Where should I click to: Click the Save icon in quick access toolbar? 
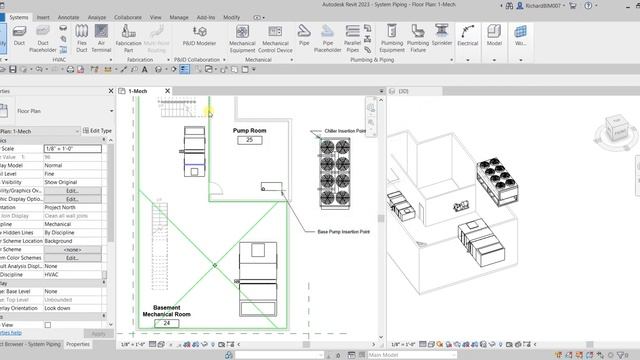(13, 69)
